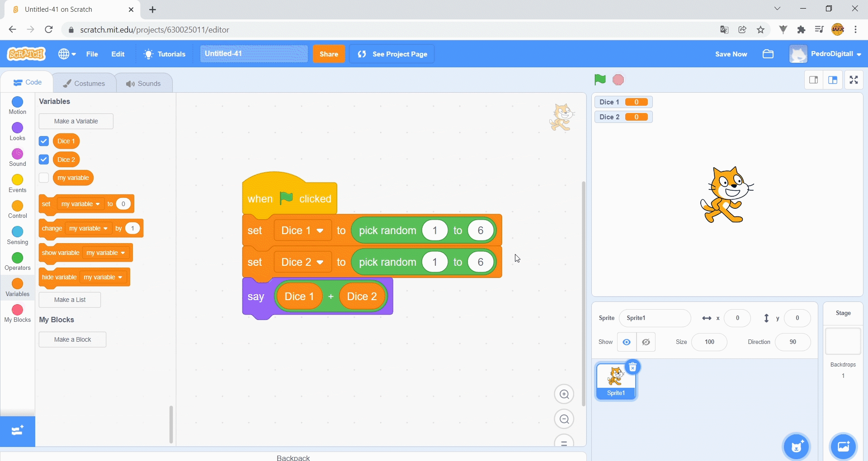Switch to the Code tab
The width and height of the screenshot is (868, 461).
pyautogui.click(x=28, y=82)
